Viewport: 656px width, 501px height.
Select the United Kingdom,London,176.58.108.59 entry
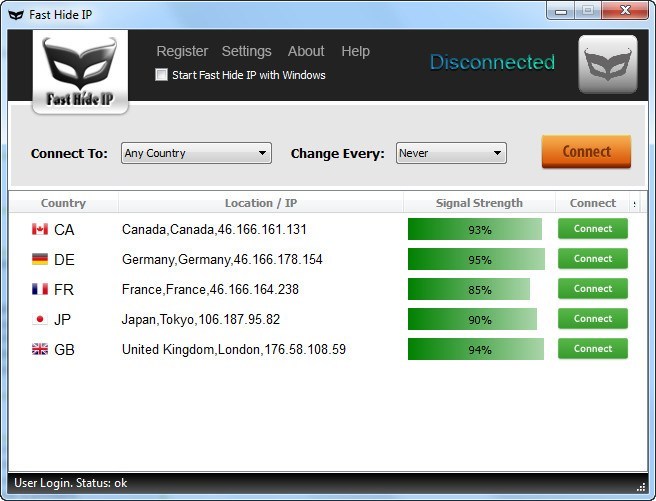coord(234,349)
